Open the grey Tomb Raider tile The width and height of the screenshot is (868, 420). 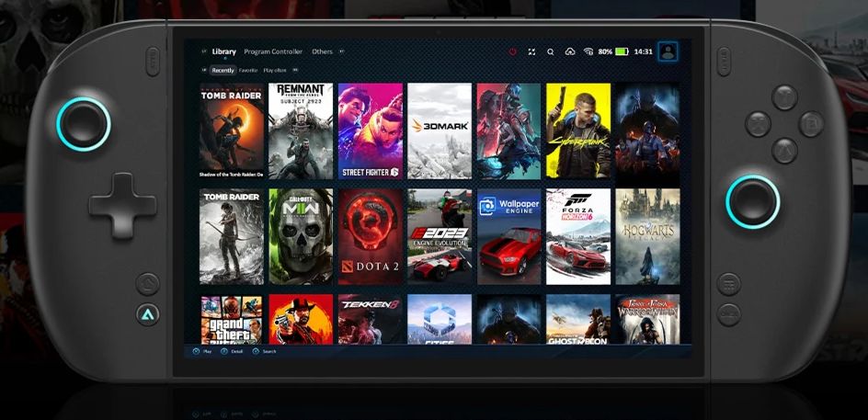[232, 236]
